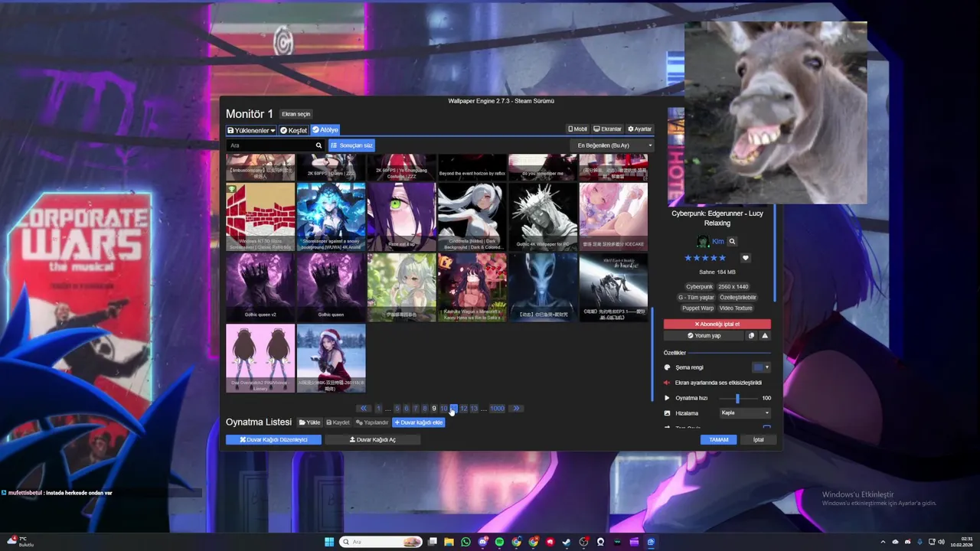This screenshot has width=980, height=551.
Task: Click the trophy badge on Windows NT thumbnail
Action: point(231,188)
